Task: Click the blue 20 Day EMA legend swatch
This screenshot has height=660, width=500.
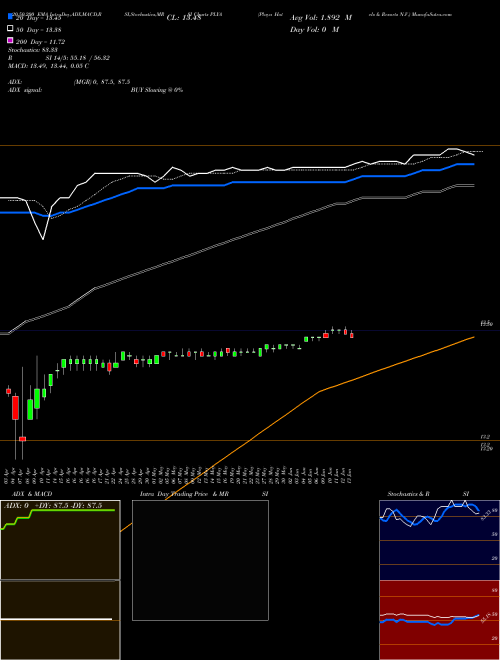Action: tap(10, 17)
